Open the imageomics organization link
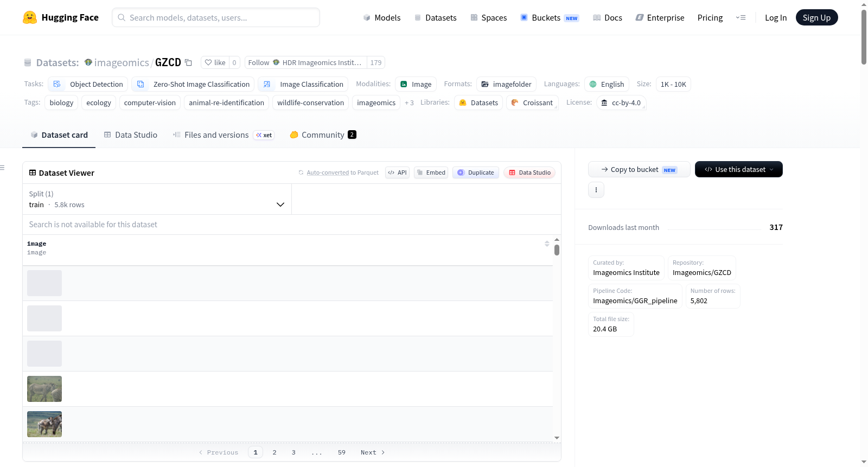Image resolution: width=868 pixels, height=467 pixels. pyautogui.click(x=122, y=62)
